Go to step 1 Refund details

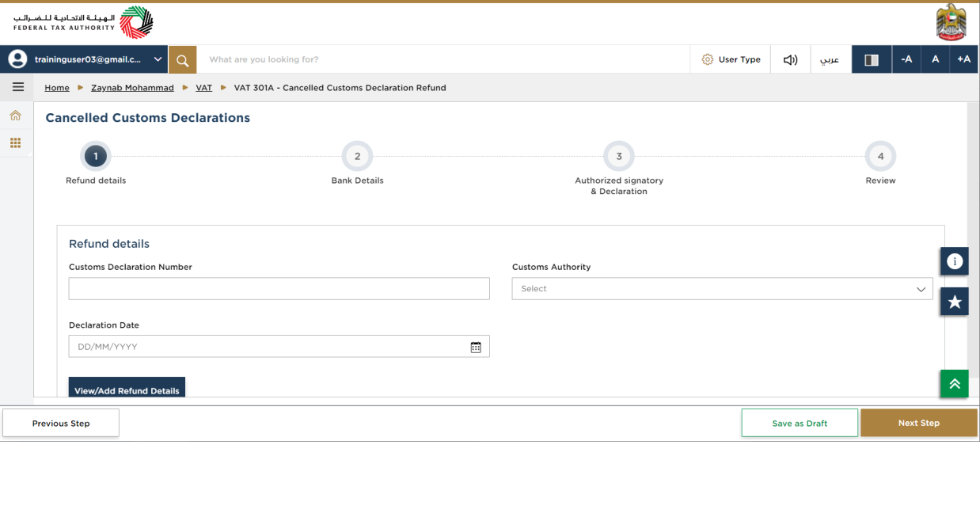tap(96, 157)
